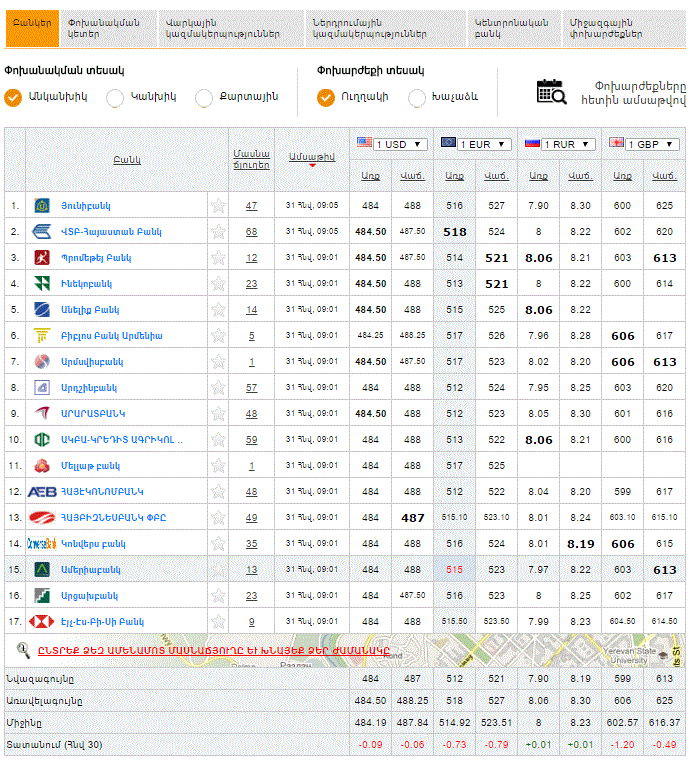Screen dimensions: 692x768
Task: Click the AEB logo of Armeconombank
Action: point(42,492)
